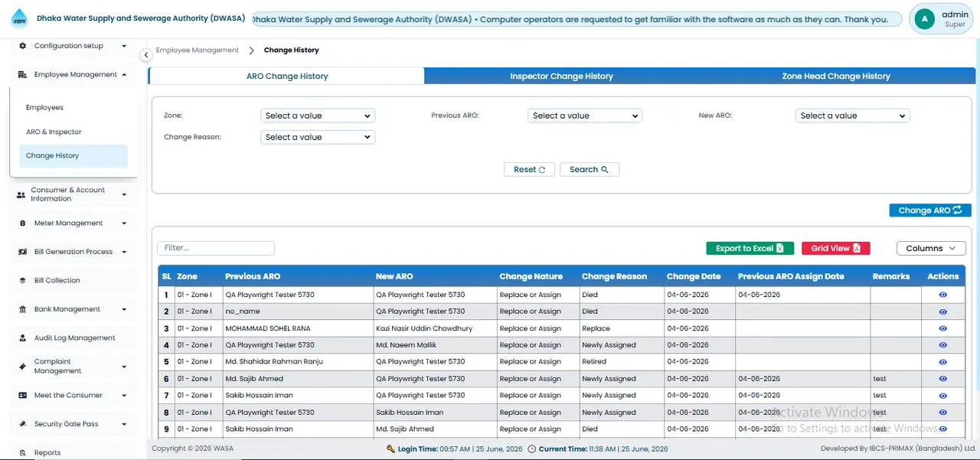Collapse the sidebar with the arrow button
980x460 pixels.
coord(146,55)
